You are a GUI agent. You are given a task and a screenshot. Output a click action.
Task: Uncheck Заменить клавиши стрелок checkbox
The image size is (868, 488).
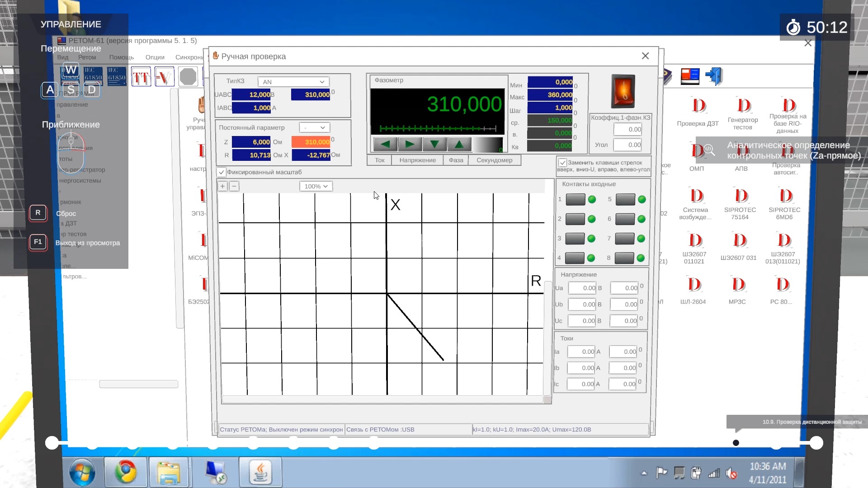pos(562,163)
